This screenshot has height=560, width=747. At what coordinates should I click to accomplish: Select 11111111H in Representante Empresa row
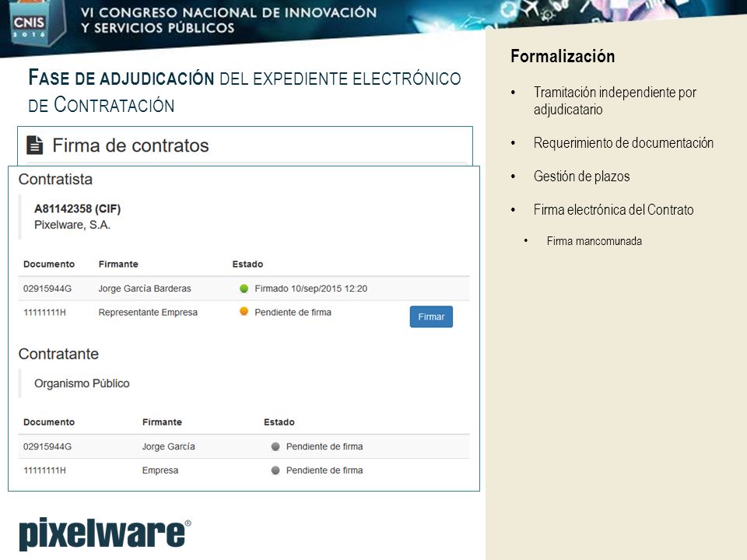tap(45, 313)
